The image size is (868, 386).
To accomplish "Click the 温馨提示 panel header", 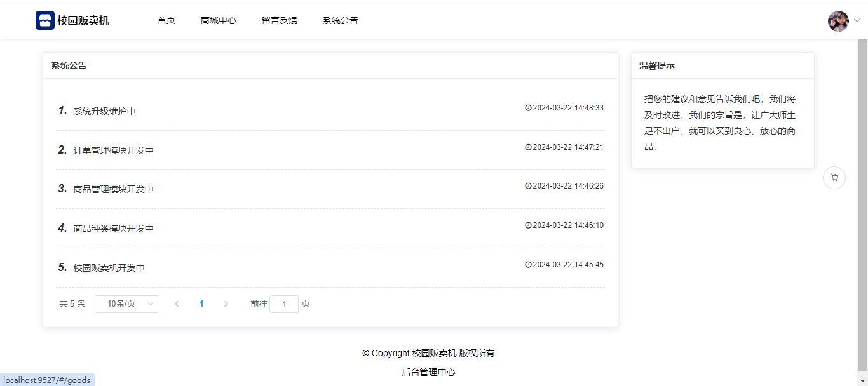I will 722,65.
